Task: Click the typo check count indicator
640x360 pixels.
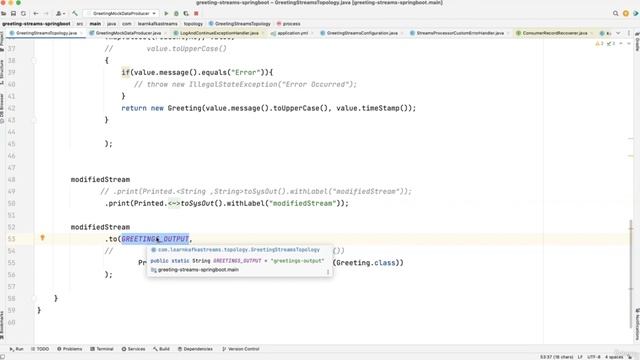Action: click(x=611, y=43)
